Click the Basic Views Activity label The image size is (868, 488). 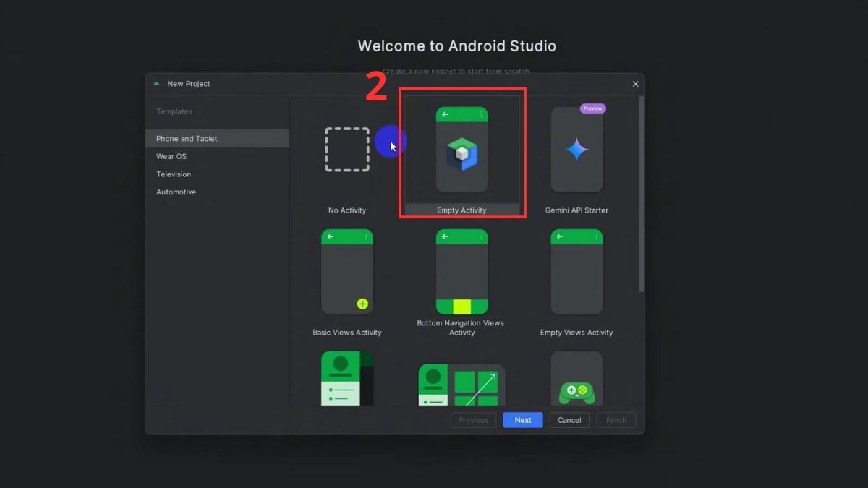point(347,333)
